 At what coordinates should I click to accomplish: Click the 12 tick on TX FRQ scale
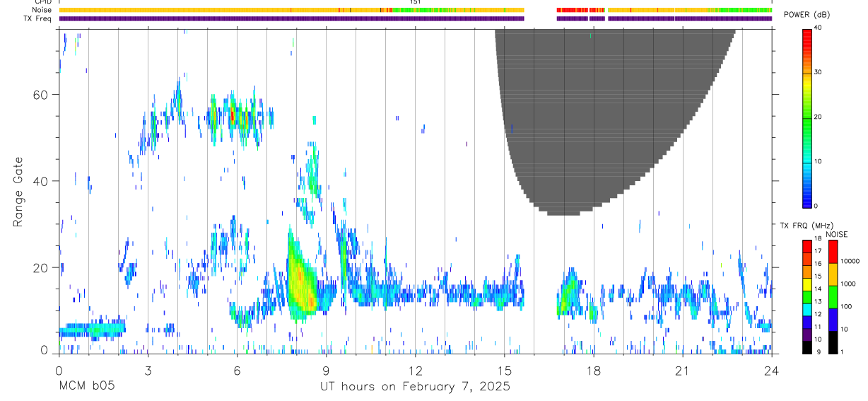tap(818, 314)
